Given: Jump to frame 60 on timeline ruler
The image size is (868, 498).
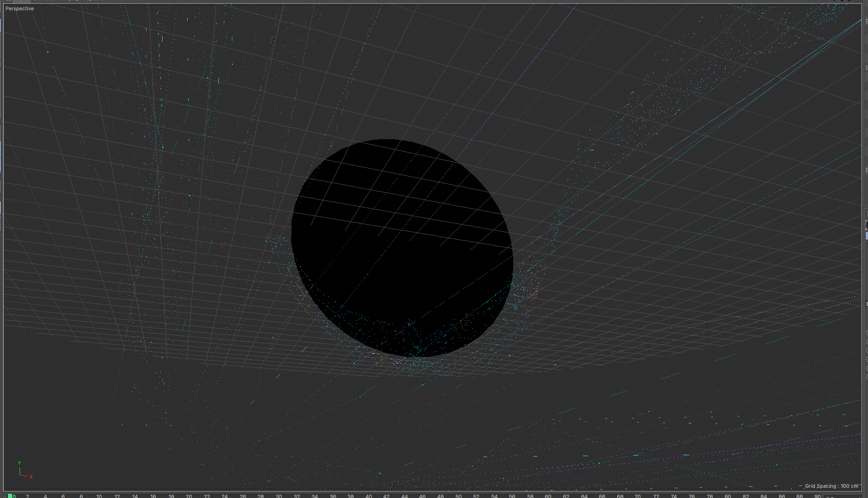Looking at the screenshot, I should [x=548, y=496].
